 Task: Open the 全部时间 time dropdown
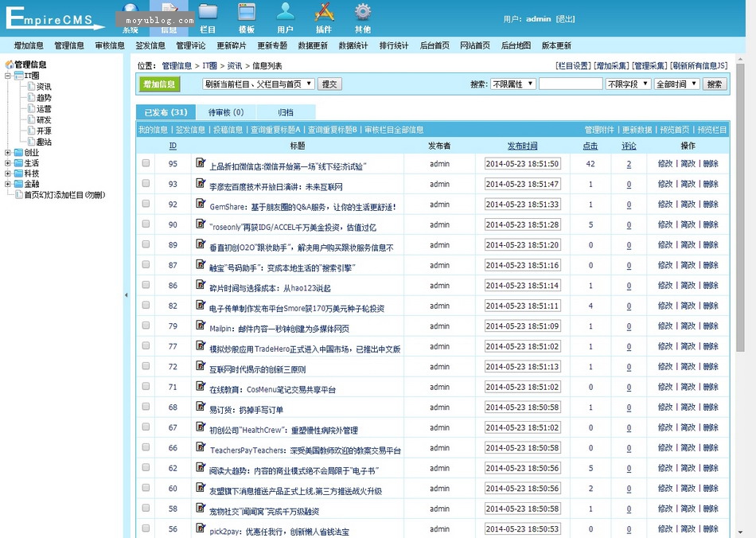click(x=677, y=84)
